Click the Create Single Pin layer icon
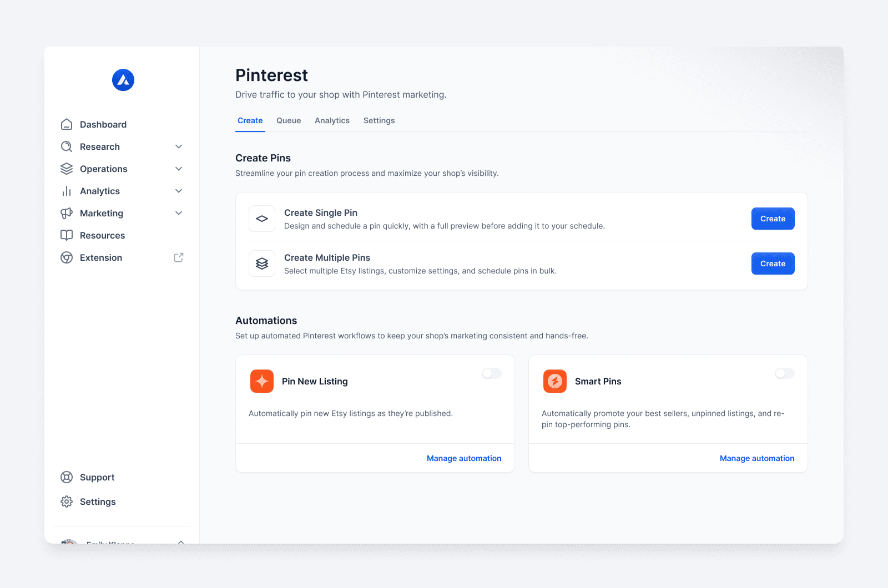This screenshot has width=888, height=588. point(262,219)
